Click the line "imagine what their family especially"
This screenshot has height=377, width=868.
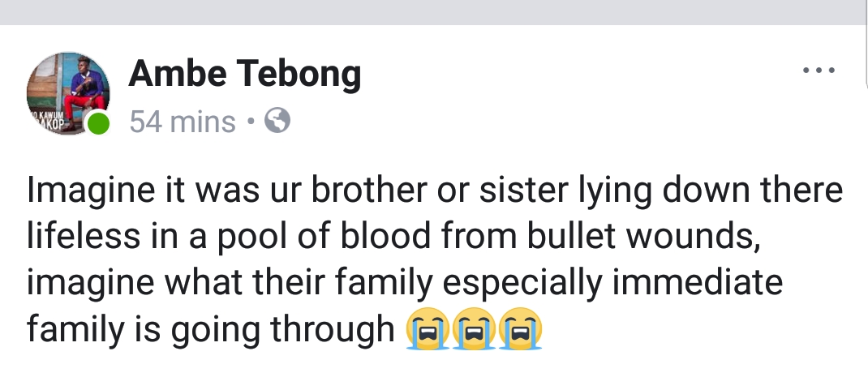point(404,284)
